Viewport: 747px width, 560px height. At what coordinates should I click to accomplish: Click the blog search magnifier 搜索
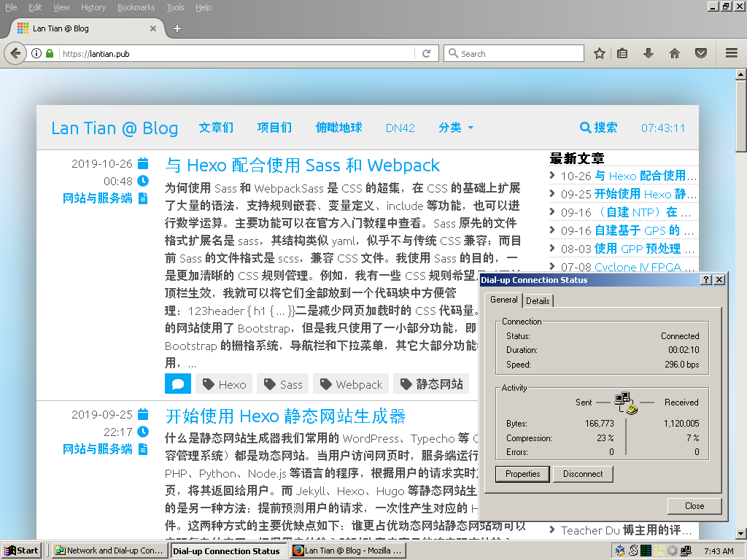pos(598,128)
